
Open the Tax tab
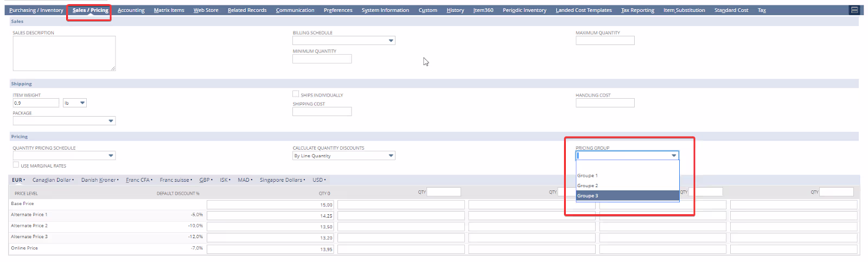762,10
